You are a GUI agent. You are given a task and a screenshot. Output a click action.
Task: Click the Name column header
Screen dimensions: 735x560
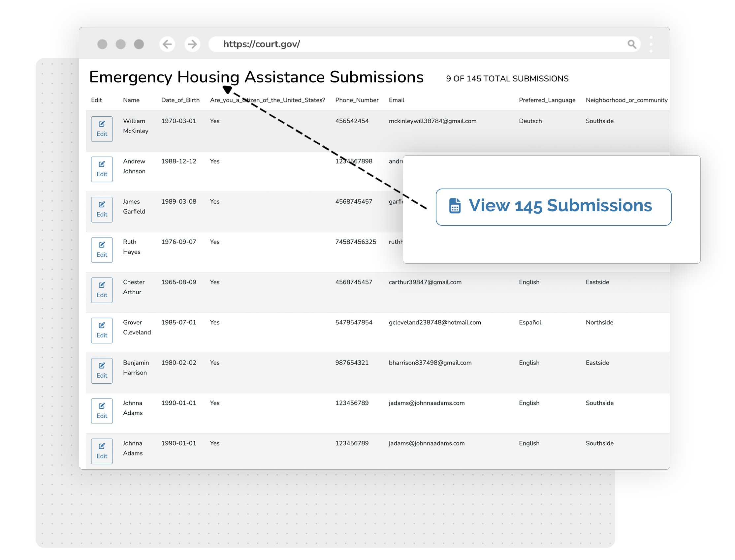click(x=131, y=100)
